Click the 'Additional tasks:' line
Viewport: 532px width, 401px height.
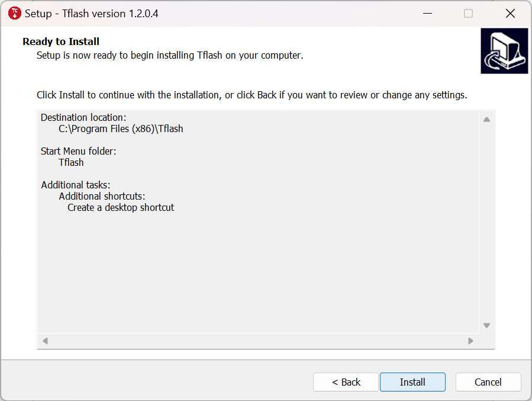tap(76, 185)
